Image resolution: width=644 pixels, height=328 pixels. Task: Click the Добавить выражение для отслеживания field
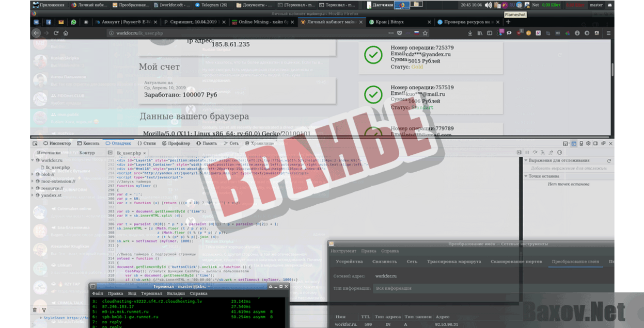568,169
